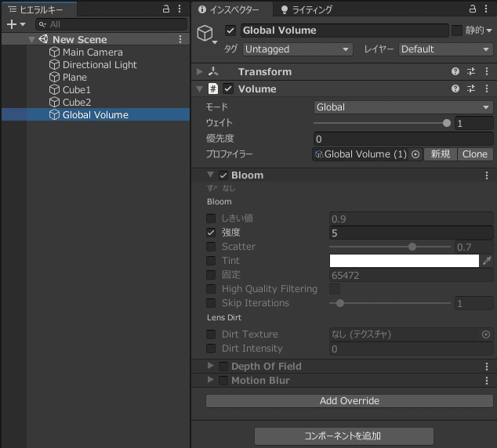Open Volume component help reference
Screen dimensions: 497x448
tap(455, 89)
